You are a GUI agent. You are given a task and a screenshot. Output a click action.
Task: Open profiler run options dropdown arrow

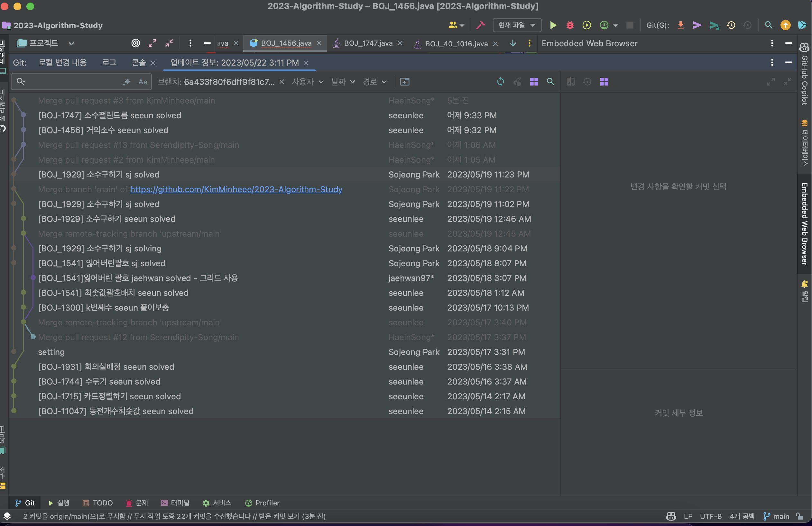tap(615, 26)
